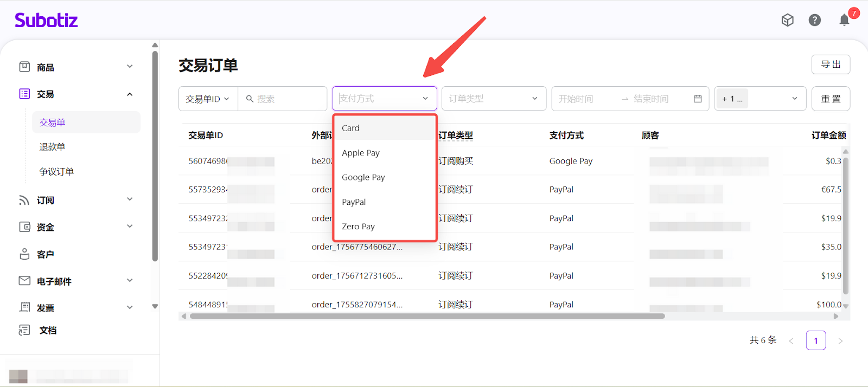Open 客户 via its person icon
Screen dimensions: 868x387
24,254
